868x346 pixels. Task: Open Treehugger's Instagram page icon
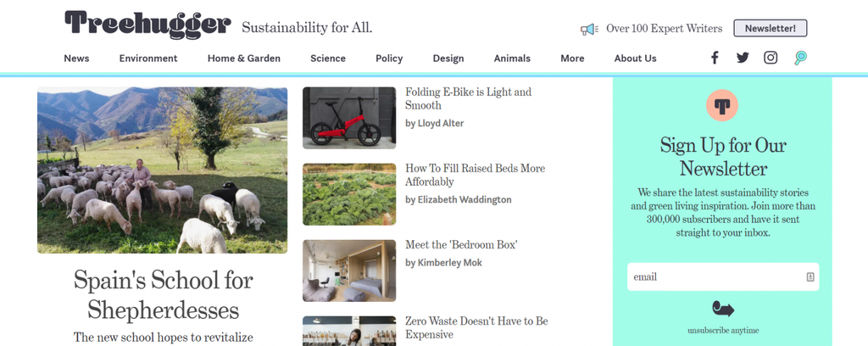(771, 58)
